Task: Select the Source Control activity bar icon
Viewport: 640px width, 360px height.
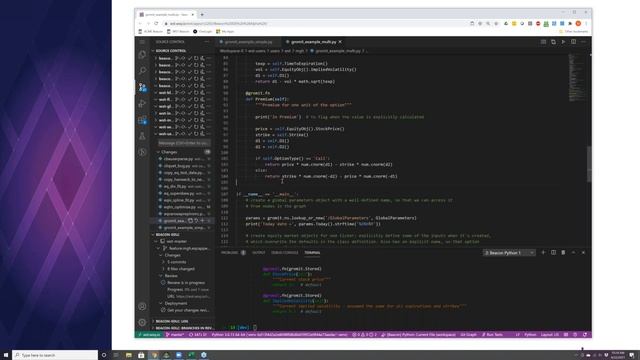Action: 142,87
